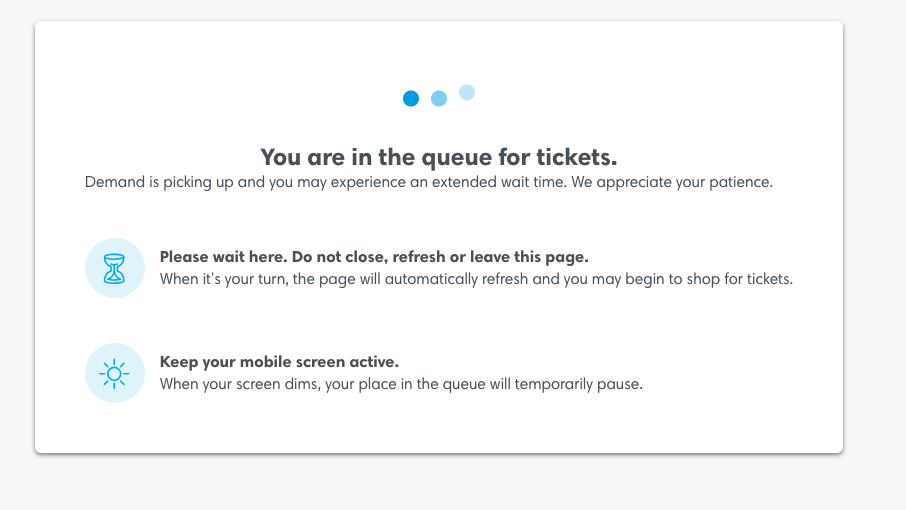The width and height of the screenshot is (906, 510).
Task: Click the hourglass wait icon
Action: 115,268
